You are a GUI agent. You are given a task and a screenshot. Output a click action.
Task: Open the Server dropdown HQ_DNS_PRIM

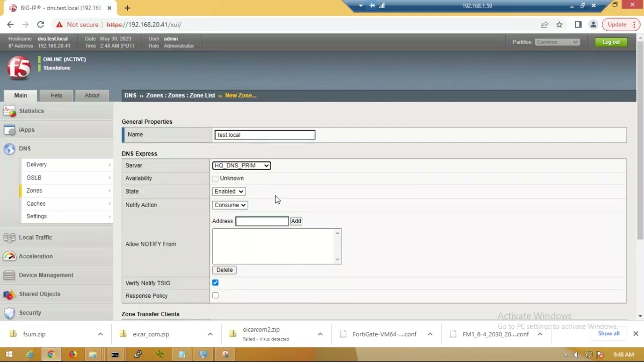click(242, 165)
